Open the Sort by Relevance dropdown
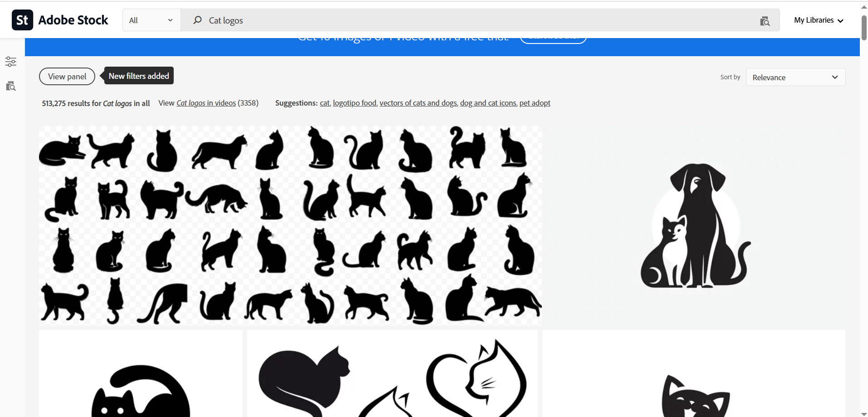 (795, 77)
